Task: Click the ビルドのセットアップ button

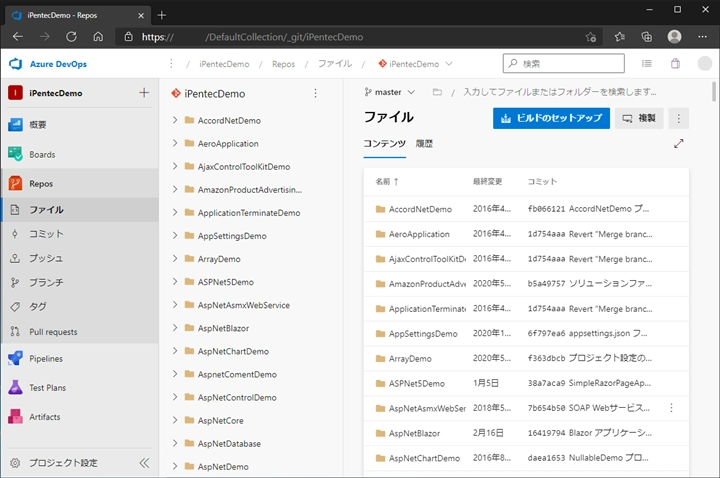Action: [551, 118]
